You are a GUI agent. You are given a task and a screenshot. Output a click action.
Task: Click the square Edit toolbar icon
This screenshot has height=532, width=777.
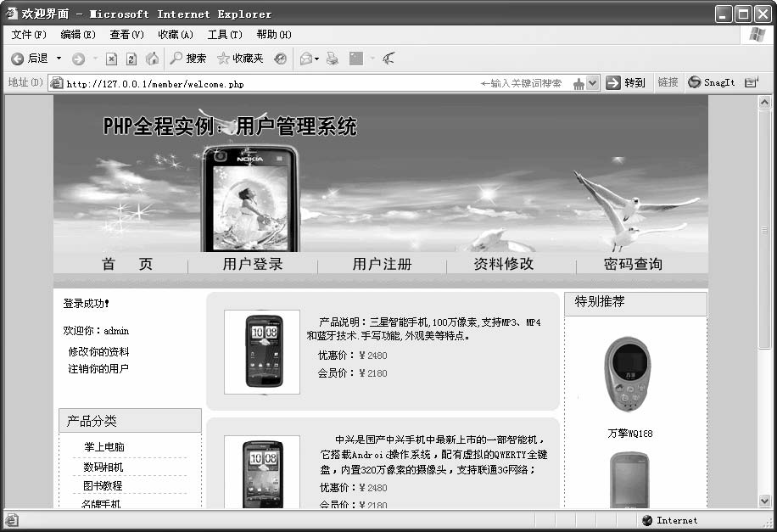point(355,59)
